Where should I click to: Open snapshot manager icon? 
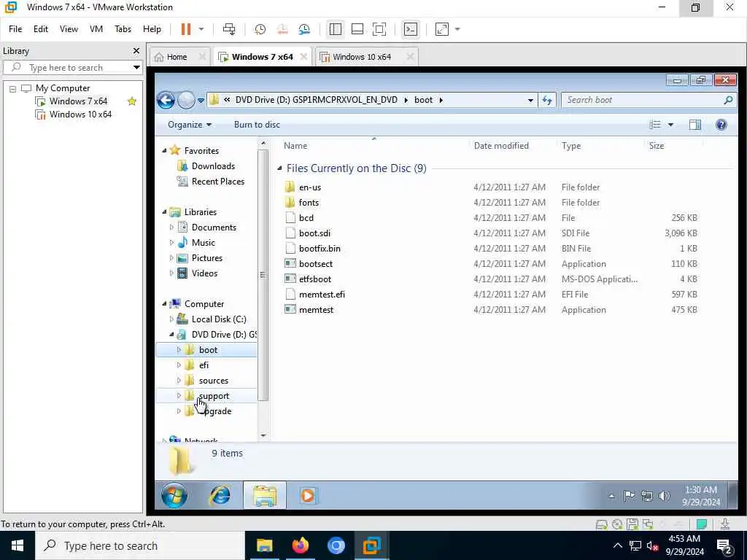(x=304, y=29)
